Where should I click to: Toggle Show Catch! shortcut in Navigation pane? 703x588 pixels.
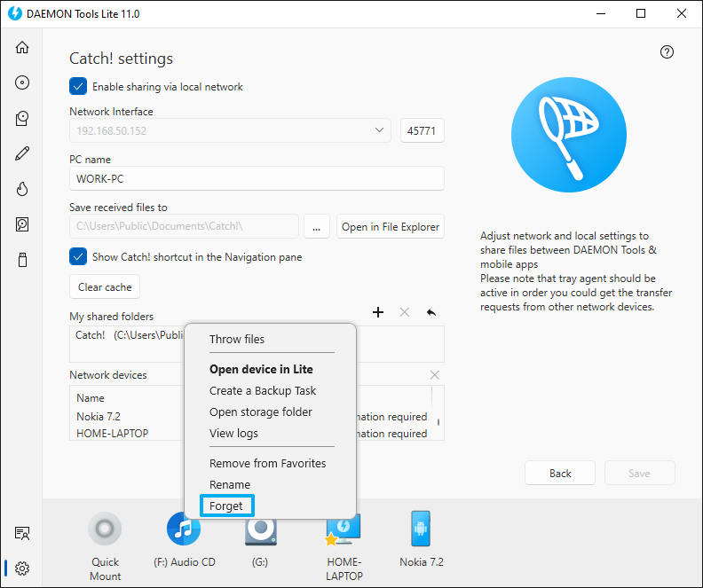(x=78, y=256)
